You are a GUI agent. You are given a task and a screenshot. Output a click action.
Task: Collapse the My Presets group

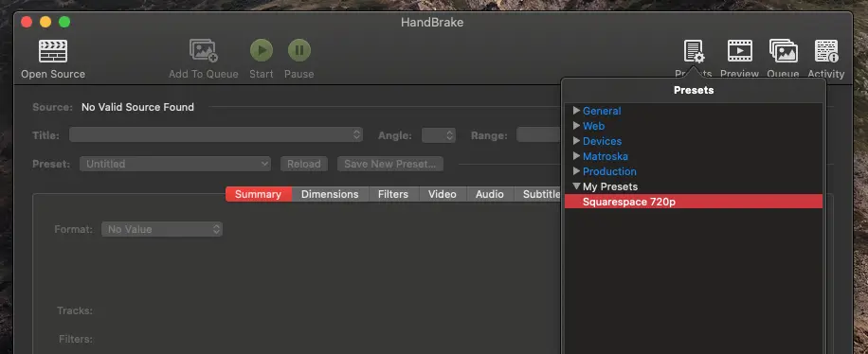tap(576, 186)
